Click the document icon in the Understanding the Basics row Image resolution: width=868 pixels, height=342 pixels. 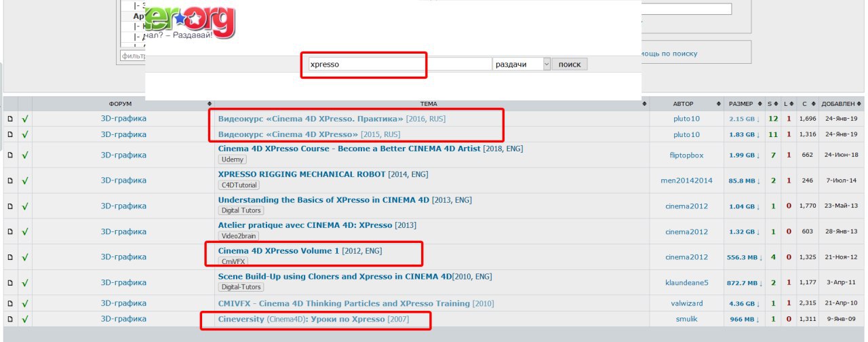pos(10,206)
